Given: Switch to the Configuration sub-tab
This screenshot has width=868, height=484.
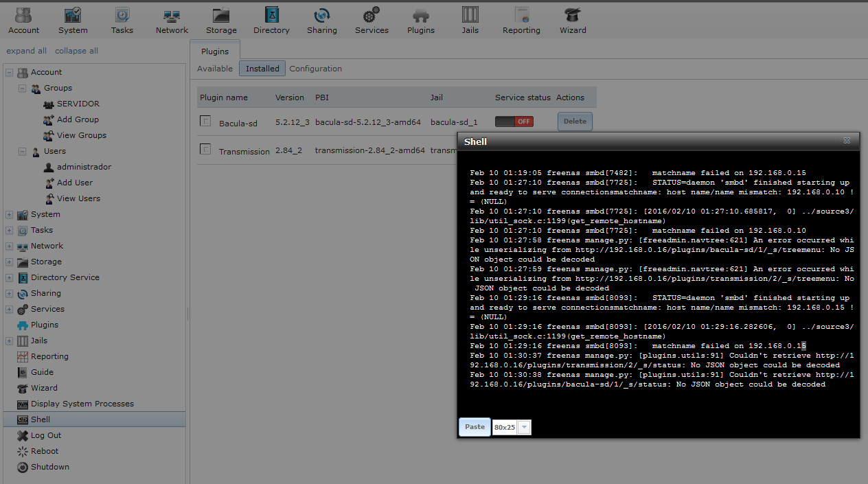Looking at the screenshot, I should [x=316, y=69].
